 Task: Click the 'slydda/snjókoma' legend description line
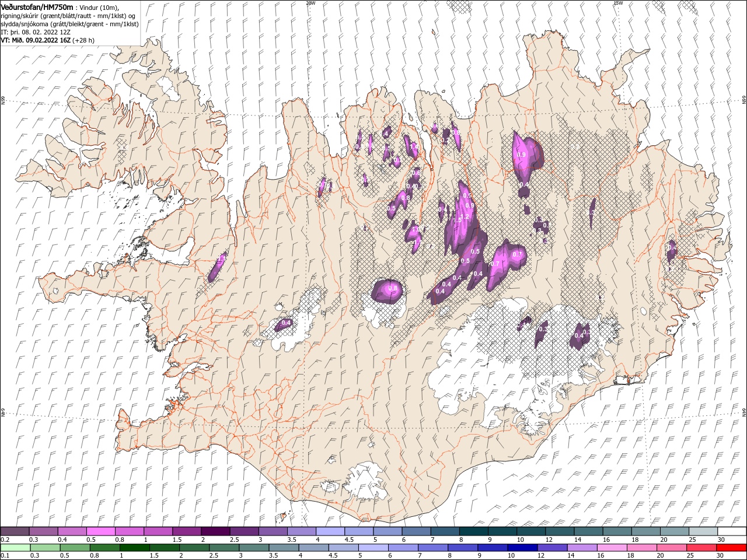[x=69, y=24]
